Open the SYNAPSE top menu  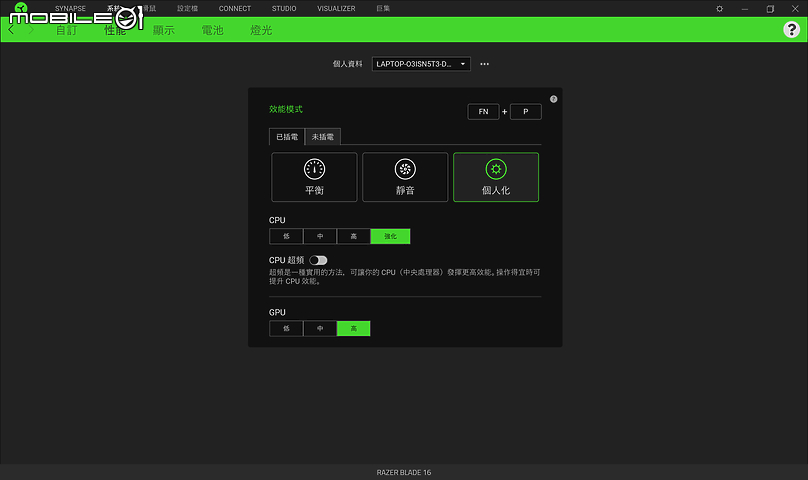tap(71, 9)
